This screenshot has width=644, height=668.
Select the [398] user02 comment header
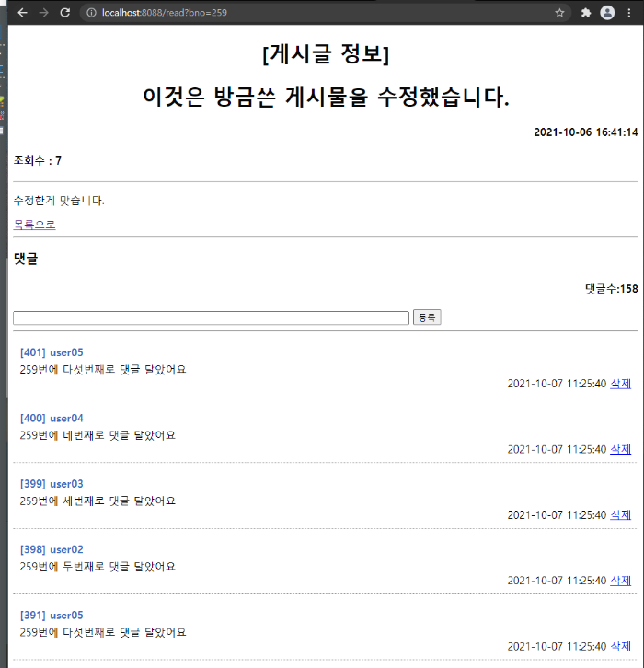pos(52,549)
